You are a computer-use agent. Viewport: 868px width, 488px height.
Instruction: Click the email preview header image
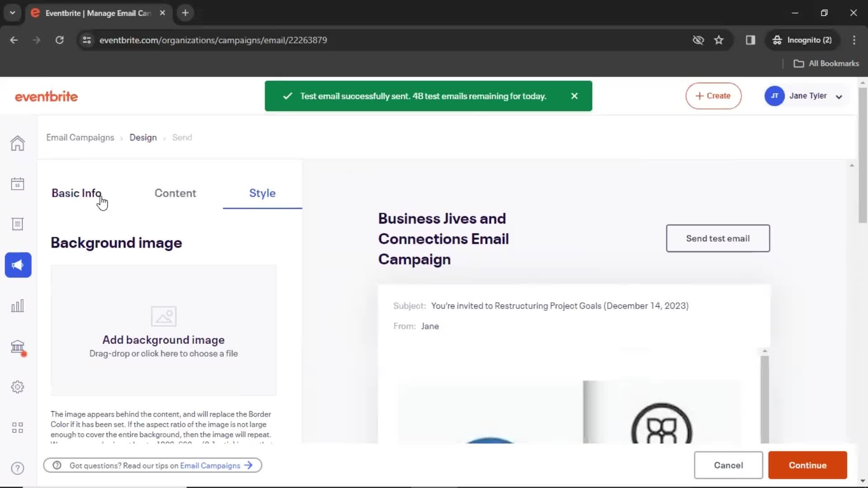click(570, 412)
